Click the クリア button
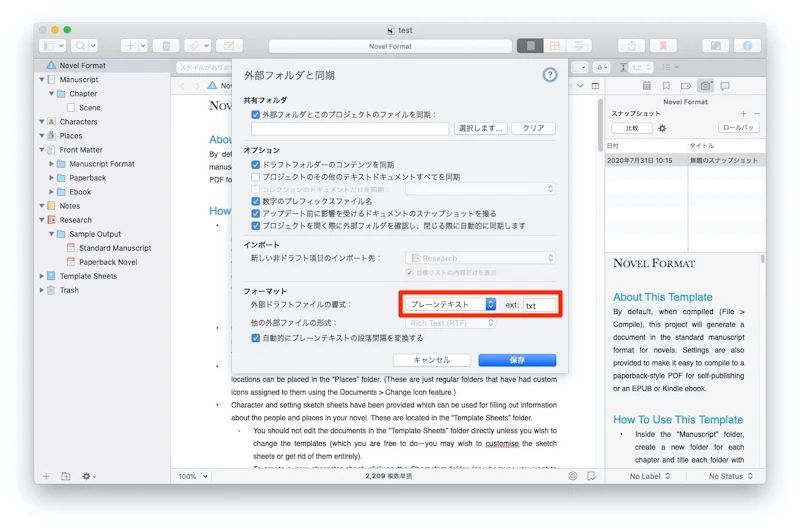 (x=533, y=129)
